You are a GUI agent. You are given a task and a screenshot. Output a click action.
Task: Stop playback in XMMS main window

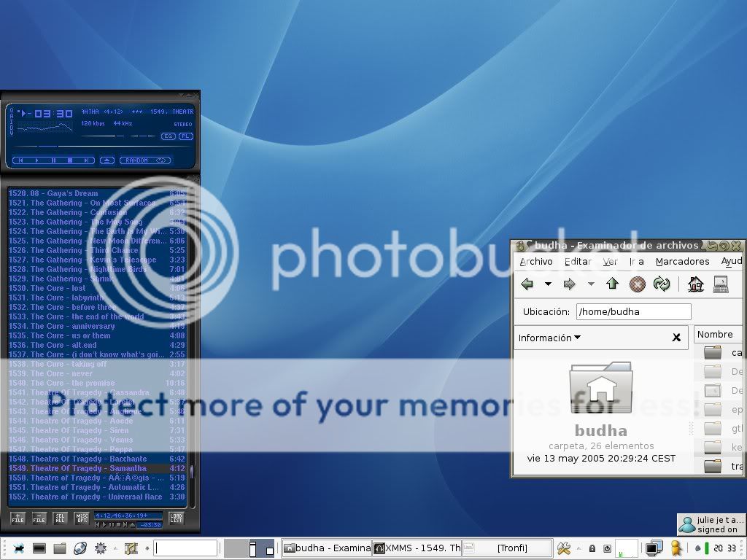tap(69, 160)
